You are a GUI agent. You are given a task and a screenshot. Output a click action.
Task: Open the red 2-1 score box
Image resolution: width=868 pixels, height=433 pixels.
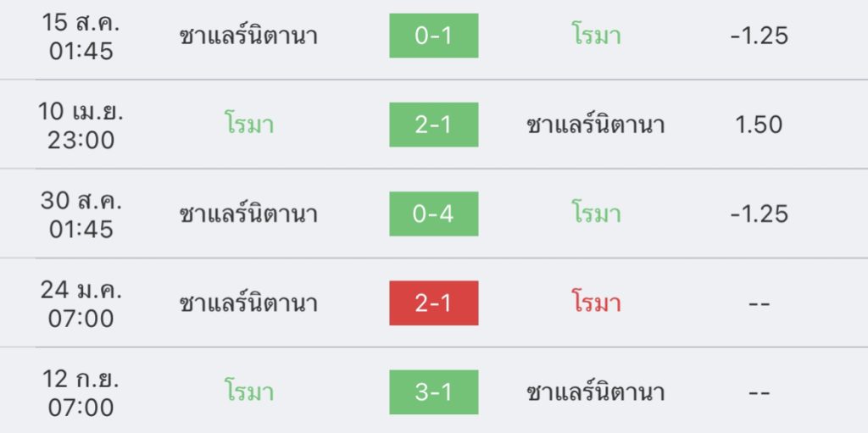pos(433,303)
